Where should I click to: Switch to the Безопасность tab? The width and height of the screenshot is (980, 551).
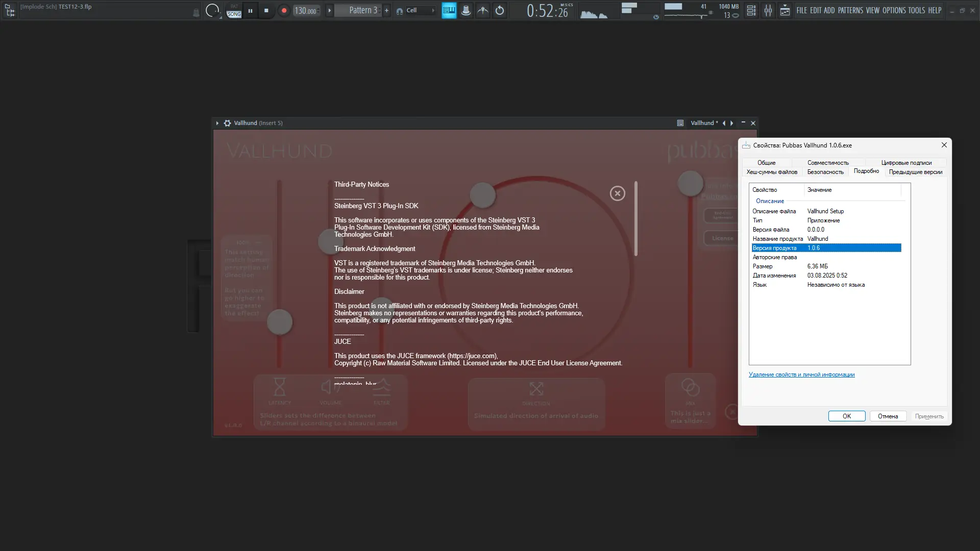[825, 172]
